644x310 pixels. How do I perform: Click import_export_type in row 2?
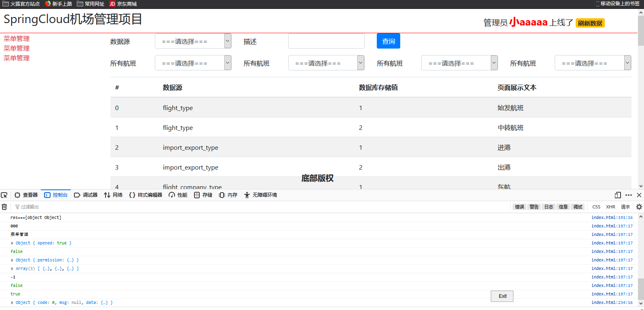190,148
